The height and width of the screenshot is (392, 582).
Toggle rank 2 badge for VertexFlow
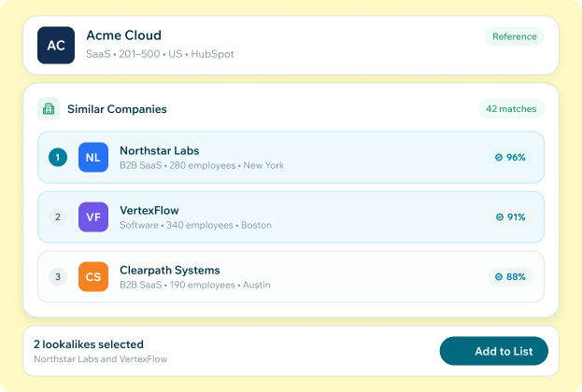[x=58, y=217]
